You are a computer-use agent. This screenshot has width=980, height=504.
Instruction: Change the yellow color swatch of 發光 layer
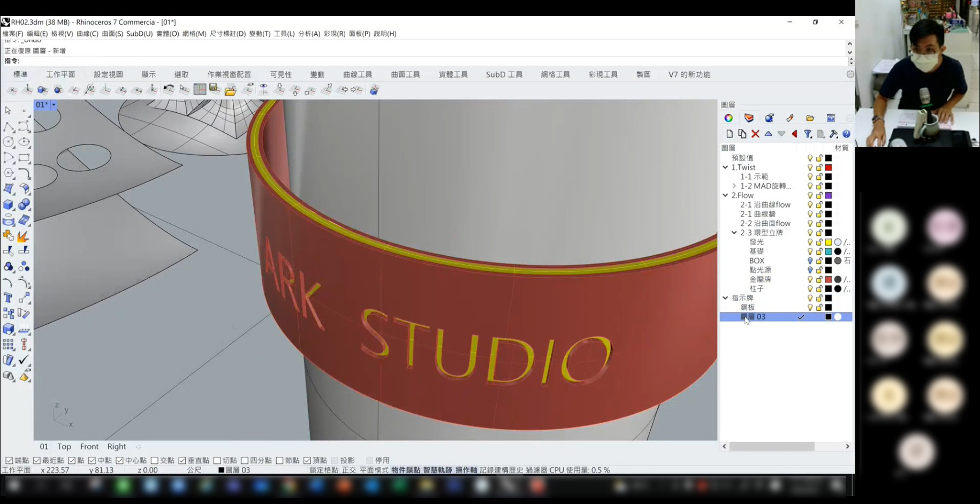coord(828,242)
